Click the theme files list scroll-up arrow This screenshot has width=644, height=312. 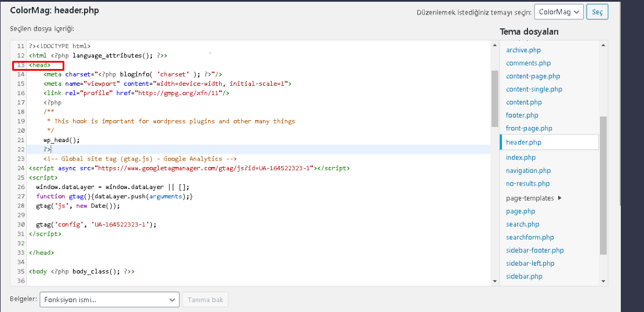click(x=603, y=45)
